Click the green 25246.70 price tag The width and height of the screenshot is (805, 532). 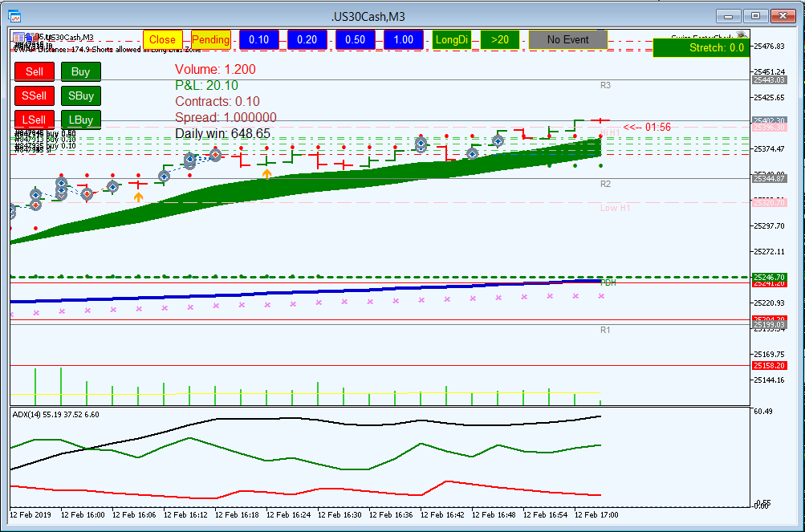[x=769, y=278]
